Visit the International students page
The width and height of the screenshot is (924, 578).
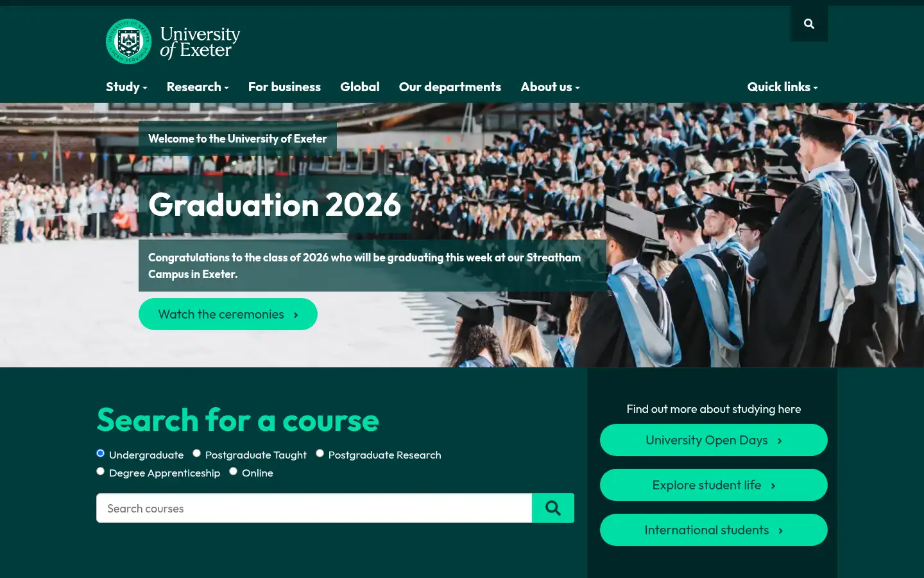pos(714,530)
